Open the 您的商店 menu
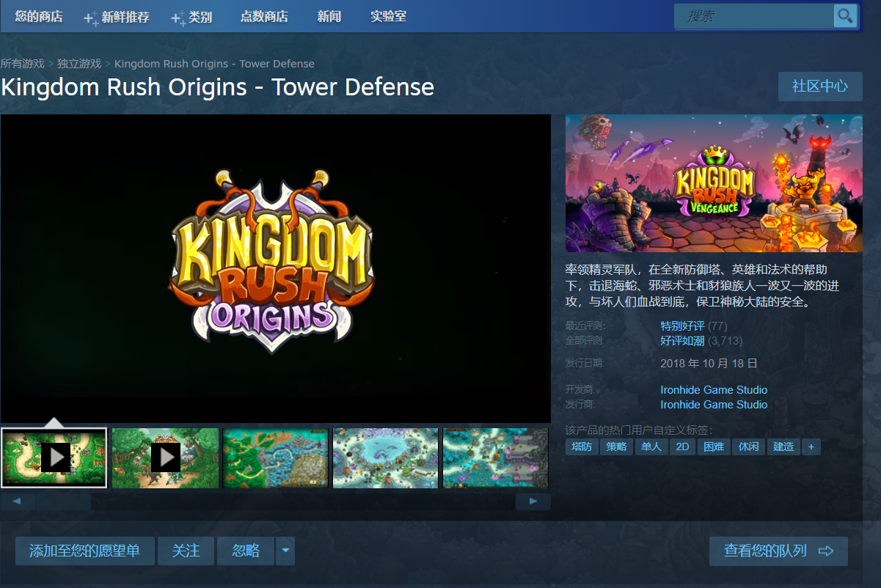 39,16
